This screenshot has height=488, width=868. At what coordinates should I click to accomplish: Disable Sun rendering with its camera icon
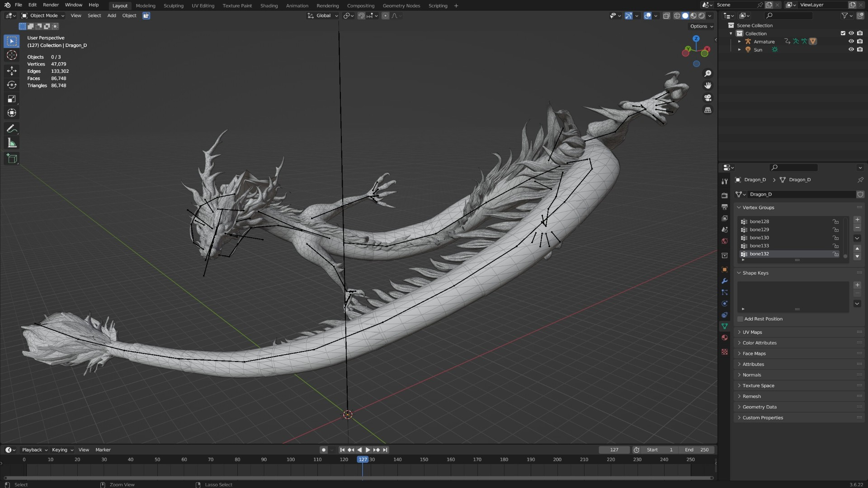(860, 50)
